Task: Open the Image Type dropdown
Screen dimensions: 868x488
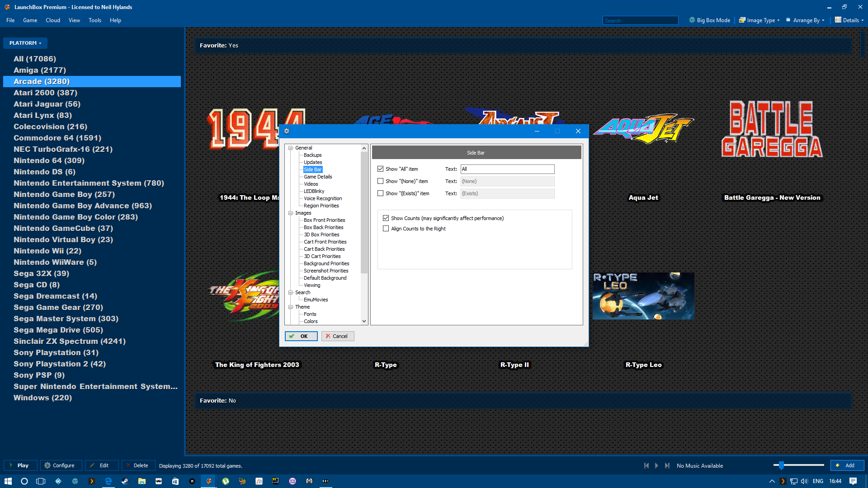Action: [x=759, y=20]
